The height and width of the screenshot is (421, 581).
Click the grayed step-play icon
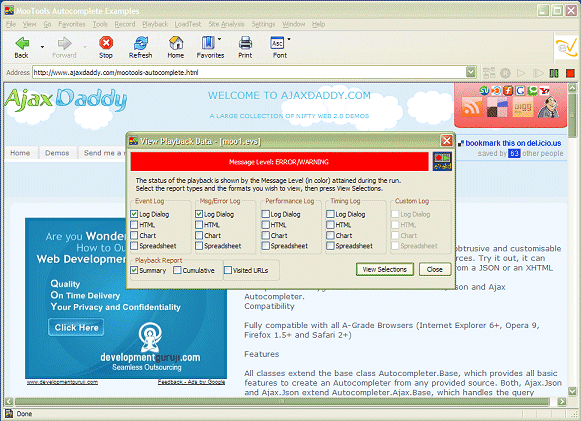coord(538,73)
